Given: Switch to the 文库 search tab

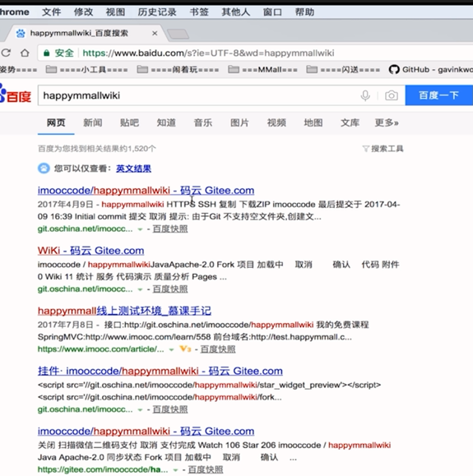Looking at the screenshot, I should click(x=350, y=122).
